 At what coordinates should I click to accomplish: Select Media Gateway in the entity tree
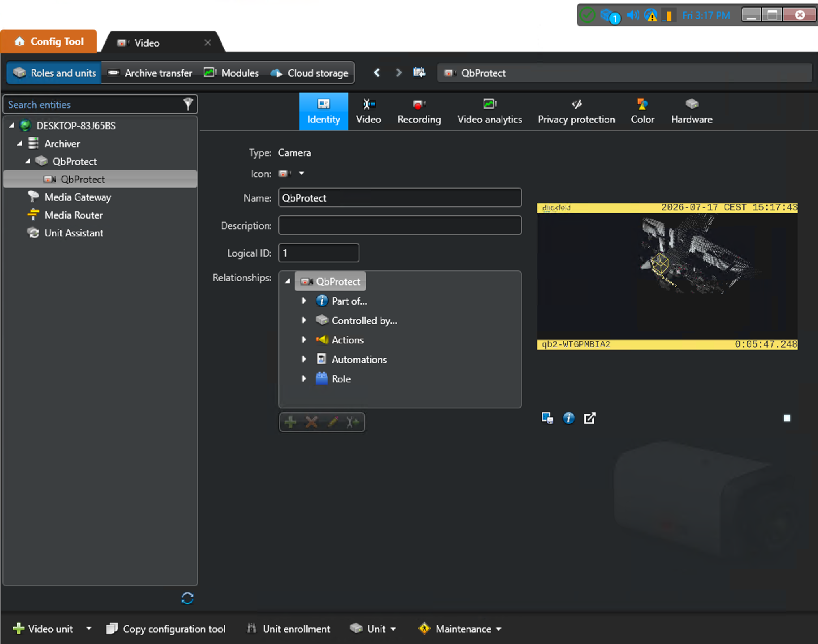pos(77,197)
